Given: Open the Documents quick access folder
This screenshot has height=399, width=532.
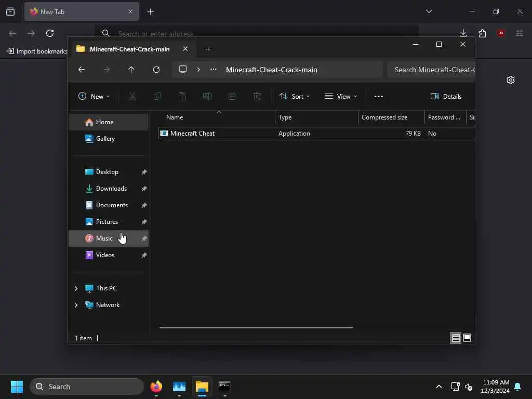Looking at the screenshot, I should point(109,205).
